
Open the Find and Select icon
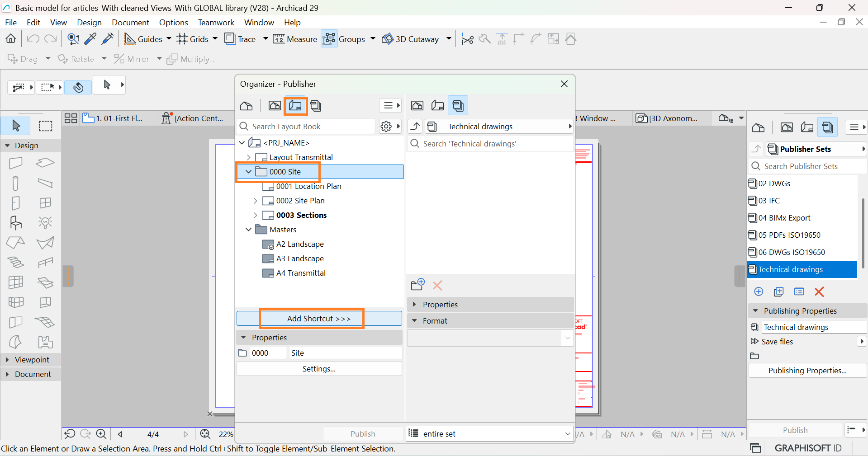coord(73,39)
